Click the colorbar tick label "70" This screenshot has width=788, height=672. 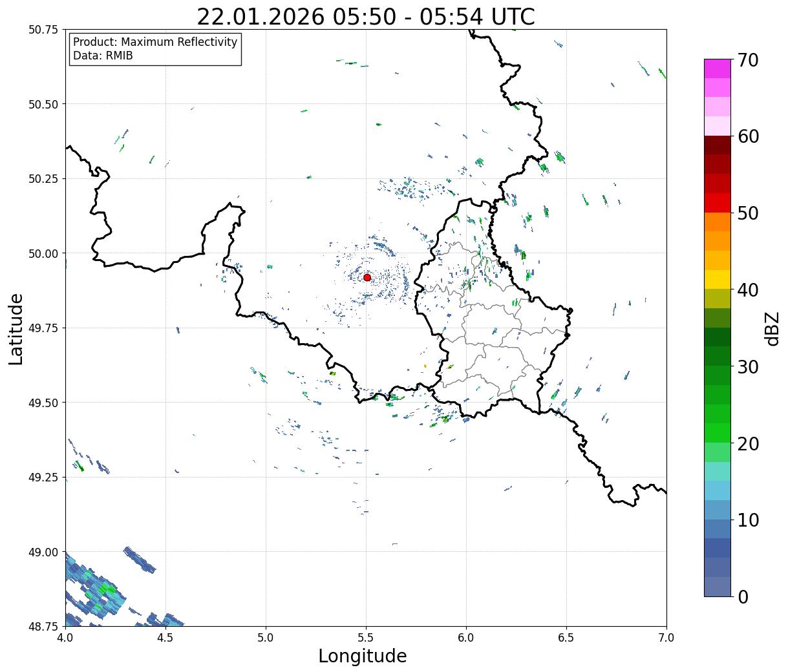coord(748,60)
